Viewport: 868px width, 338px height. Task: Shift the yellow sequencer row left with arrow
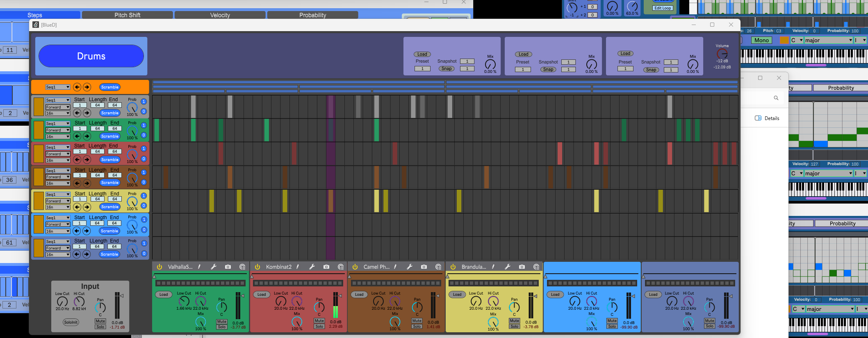77,207
